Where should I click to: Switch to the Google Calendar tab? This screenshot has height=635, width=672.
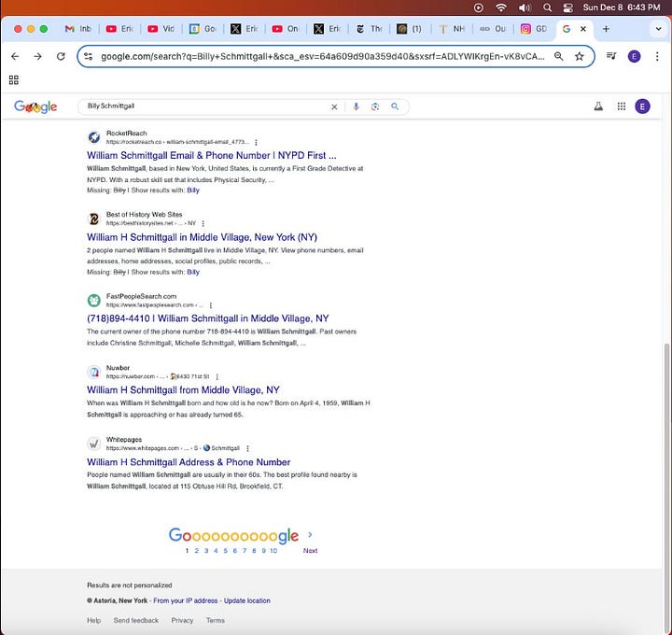[203, 29]
